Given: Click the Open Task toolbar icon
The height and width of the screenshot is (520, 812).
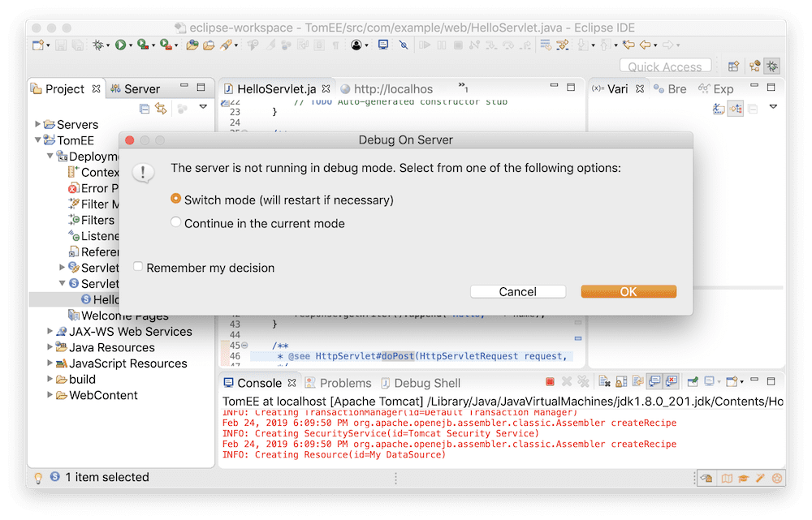Looking at the screenshot, I should point(209,45).
